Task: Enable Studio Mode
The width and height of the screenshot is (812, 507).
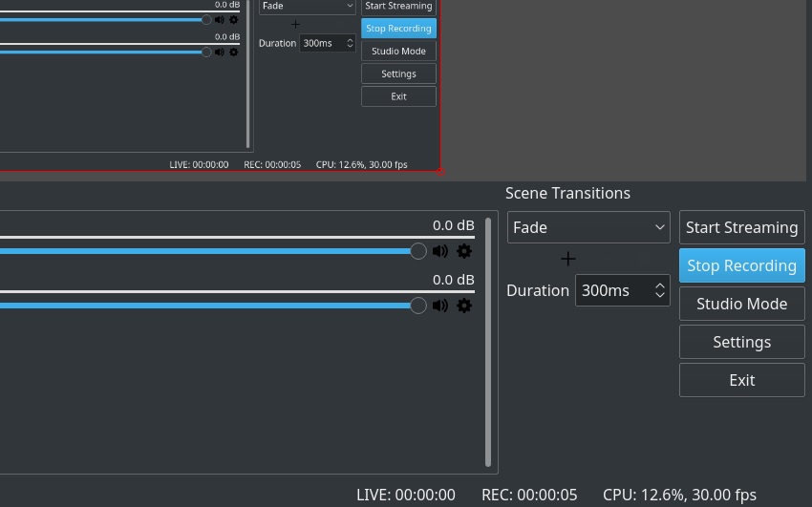Action: tap(742, 304)
